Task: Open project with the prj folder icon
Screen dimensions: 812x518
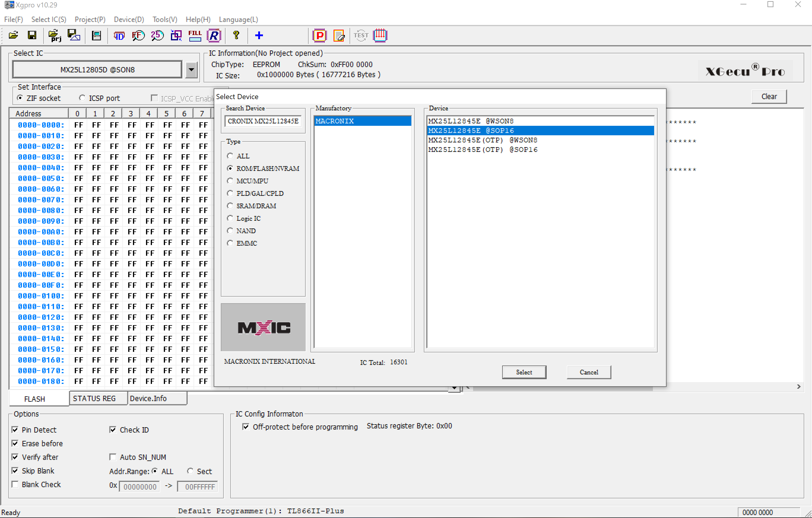Action: tap(54, 35)
